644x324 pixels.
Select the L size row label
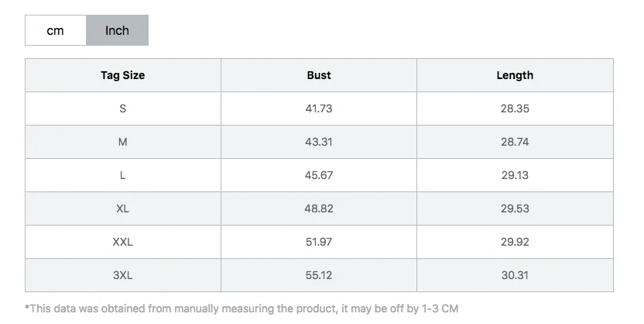click(123, 175)
